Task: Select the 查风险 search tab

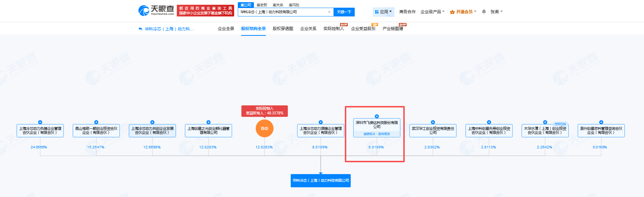Action: [294, 5]
